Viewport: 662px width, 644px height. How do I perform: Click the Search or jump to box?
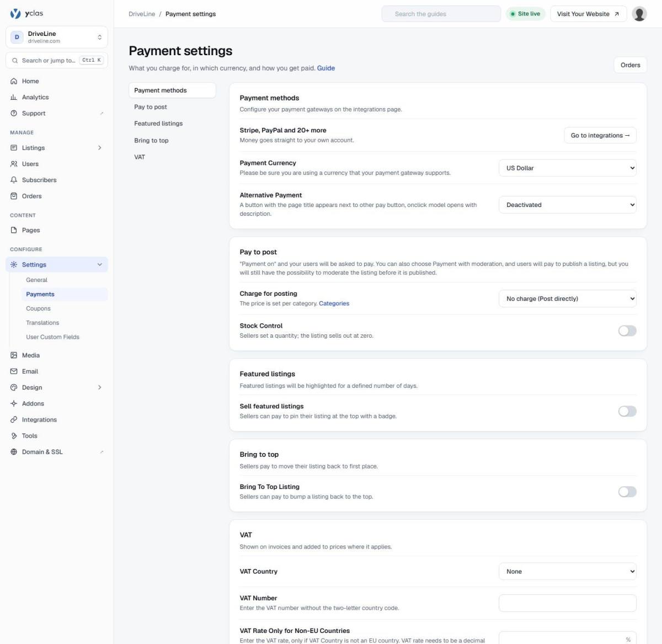coord(57,60)
